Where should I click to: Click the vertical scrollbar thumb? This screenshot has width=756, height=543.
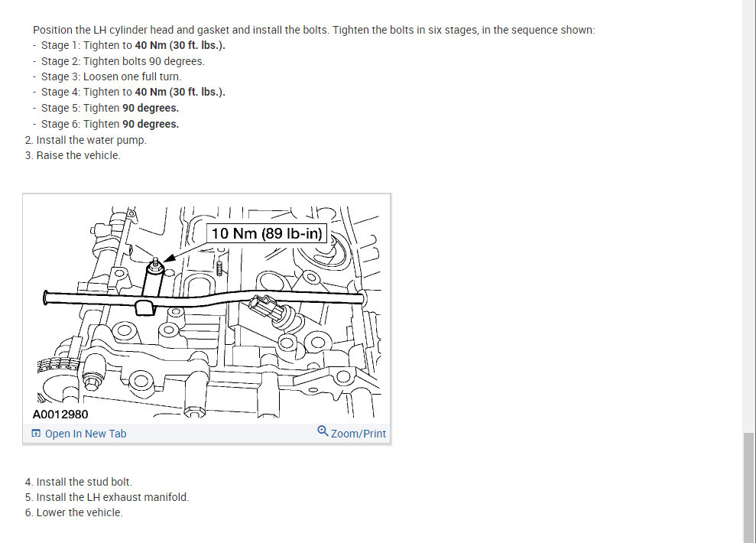pyautogui.click(x=748, y=487)
